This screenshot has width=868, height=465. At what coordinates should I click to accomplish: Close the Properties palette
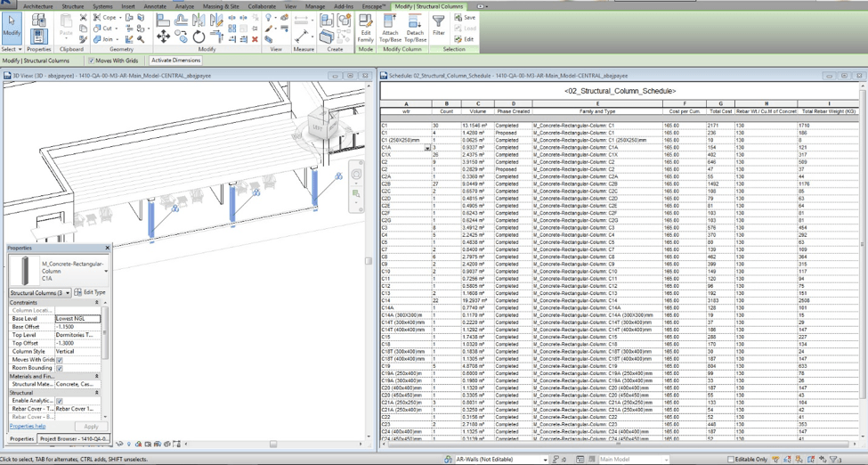point(108,249)
